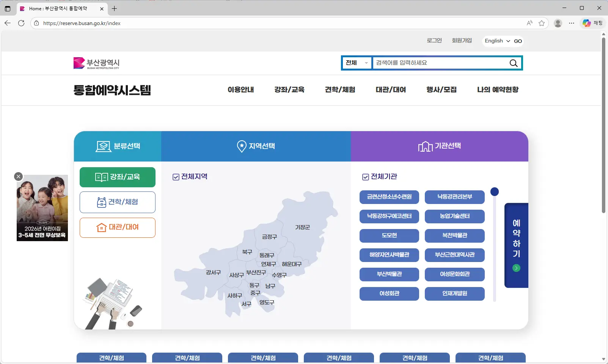Close the childcare promotion banner
This screenshot has height=364, width=608.
pyautogui.click(x=18, y=176)
